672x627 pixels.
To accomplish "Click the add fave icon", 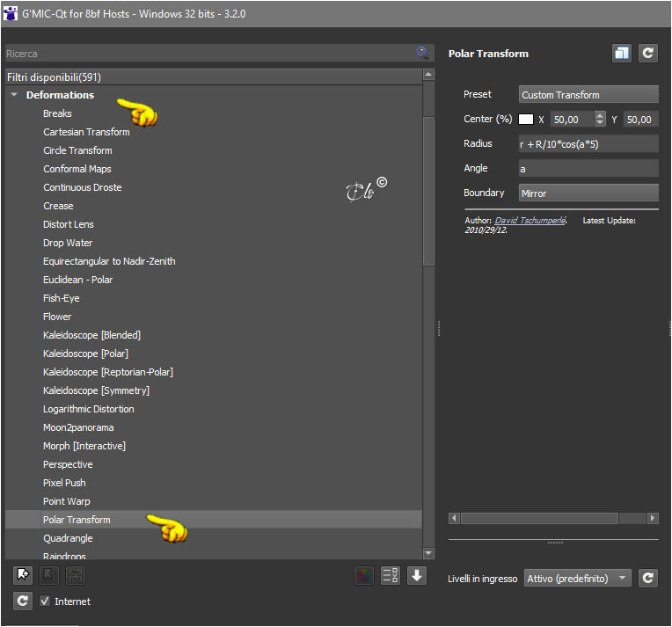I will click(x=23, y=575).
